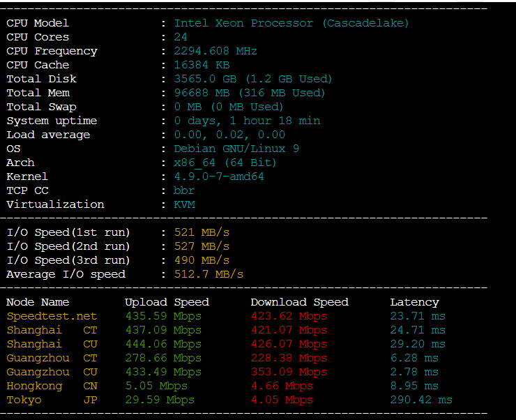Click Speedtest.net download 423.62 Mbps

pyautogui.click(x=289, y=316)
